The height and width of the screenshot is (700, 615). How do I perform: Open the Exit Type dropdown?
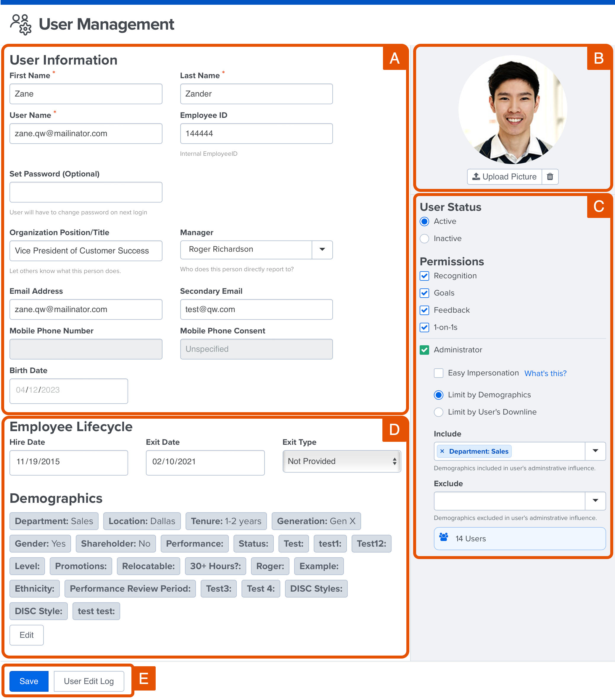[x=341, y=462]
